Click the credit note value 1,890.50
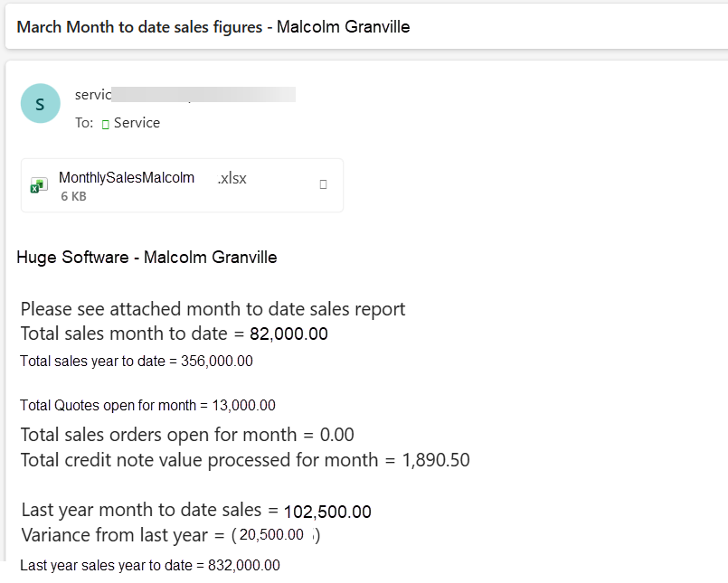 [436, 460]
